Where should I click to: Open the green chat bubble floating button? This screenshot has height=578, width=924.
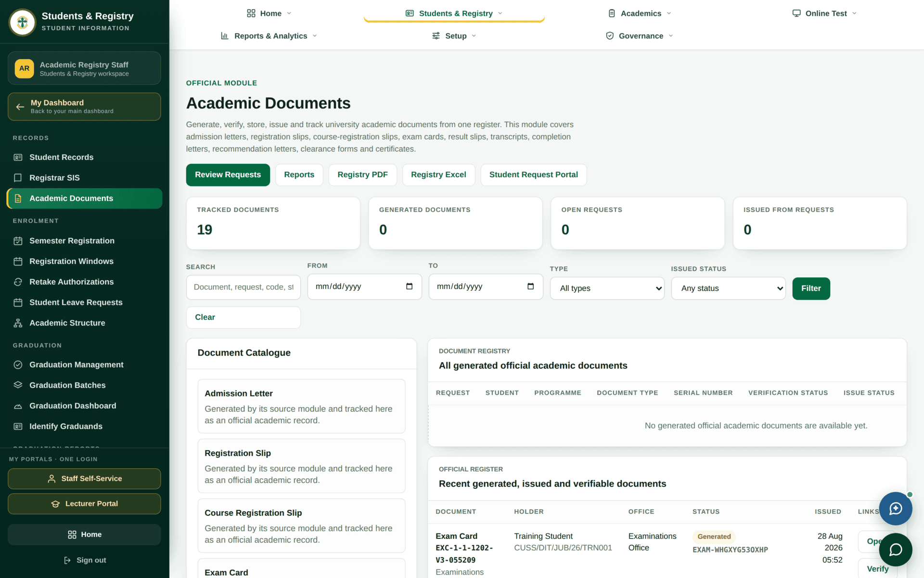pos(896,550)
